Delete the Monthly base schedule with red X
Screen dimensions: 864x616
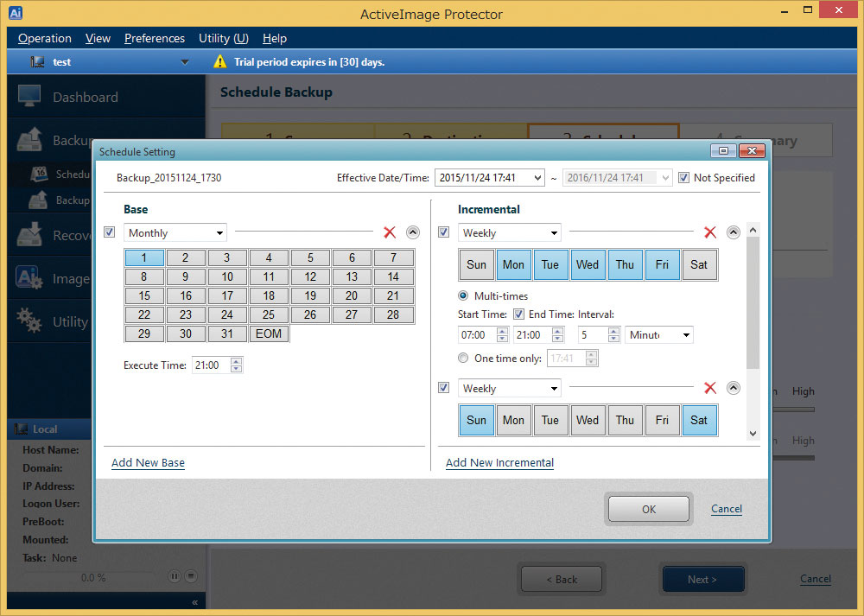point(390,232)
